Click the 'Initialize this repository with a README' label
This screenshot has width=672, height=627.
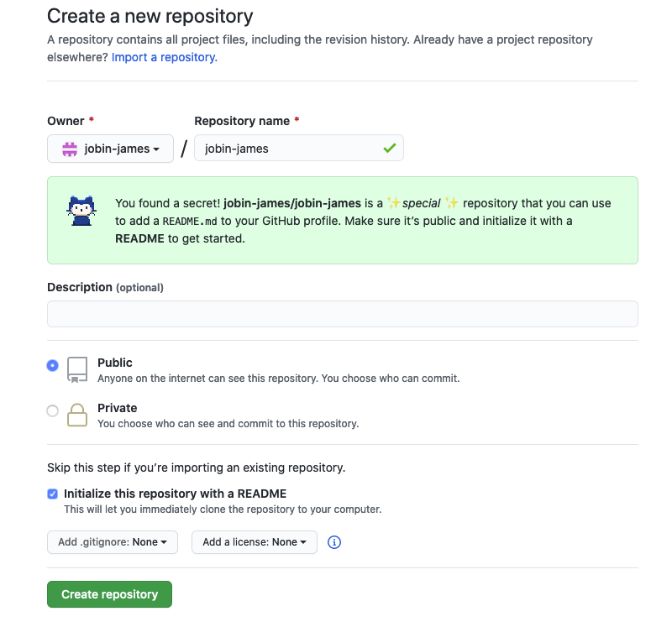[x=175, y=494]
